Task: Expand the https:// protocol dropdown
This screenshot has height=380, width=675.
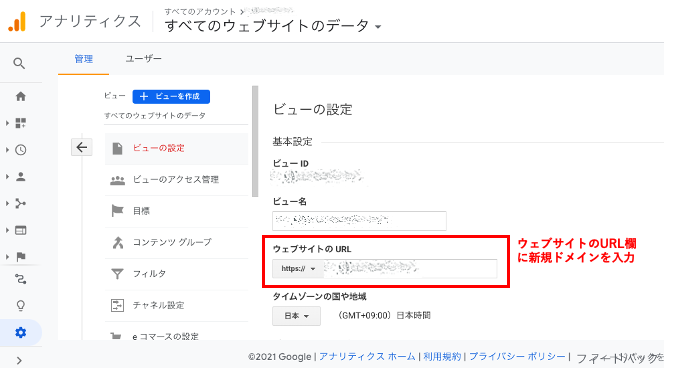Action: pos(298,269)
